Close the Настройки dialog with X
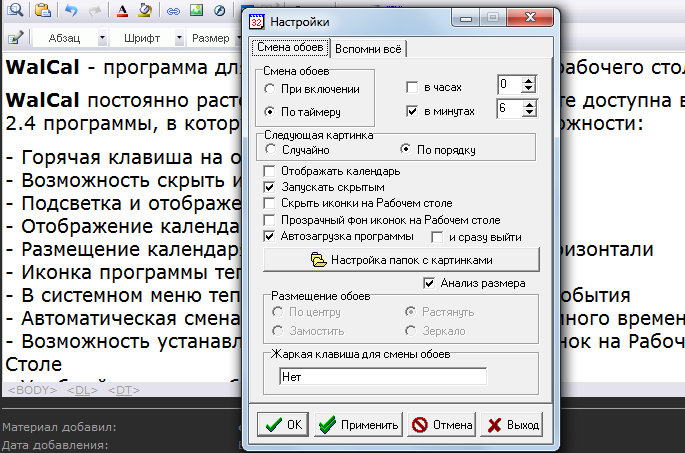 pos(530,17)
